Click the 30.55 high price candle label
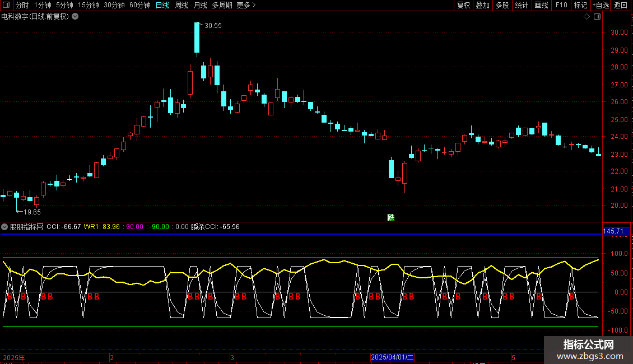The width and height of the screenshot is (633, 364). [213, 26]
